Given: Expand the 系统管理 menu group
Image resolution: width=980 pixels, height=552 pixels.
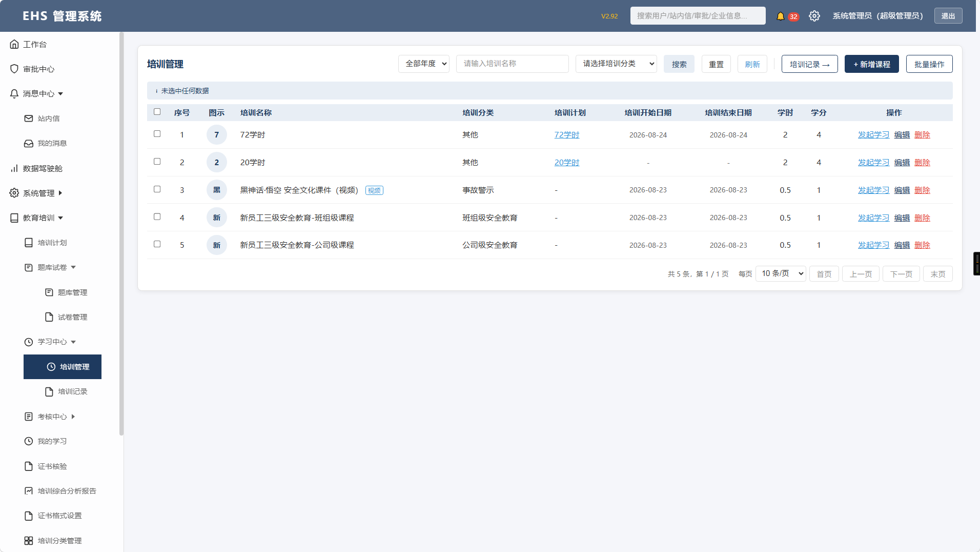Looking at the screenshot, I should [x=60, y=193].
